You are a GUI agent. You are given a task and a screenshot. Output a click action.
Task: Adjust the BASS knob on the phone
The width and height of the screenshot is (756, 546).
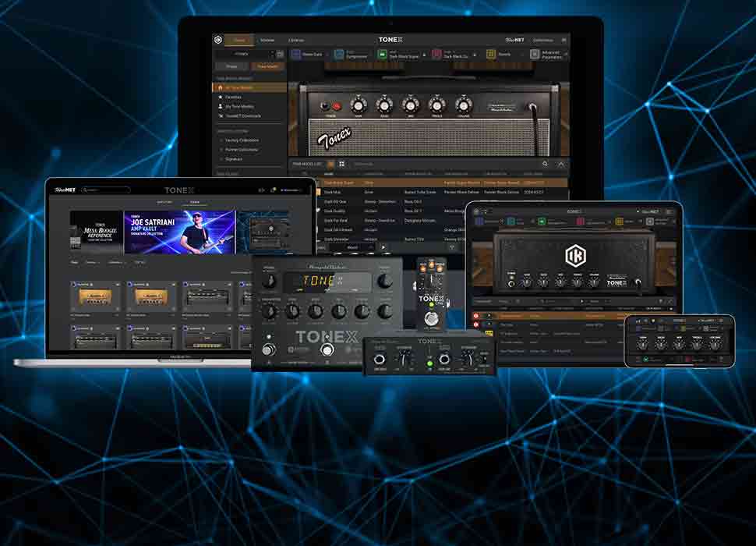[x=660, y=343]
